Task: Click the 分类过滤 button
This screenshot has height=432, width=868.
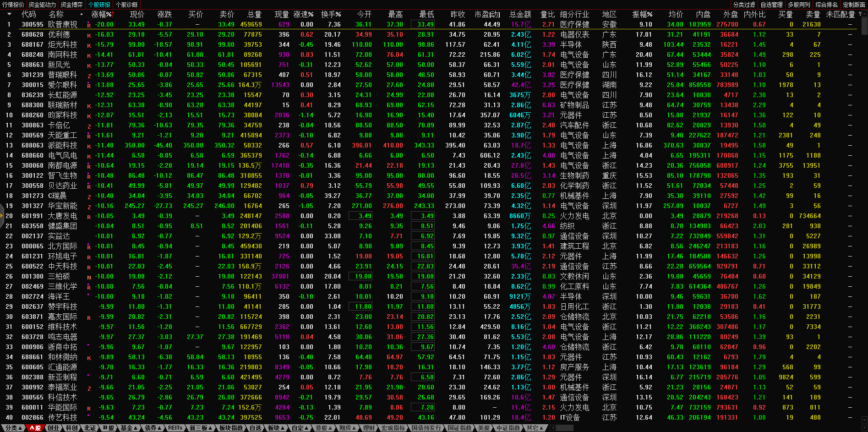Action: (744, 5)
